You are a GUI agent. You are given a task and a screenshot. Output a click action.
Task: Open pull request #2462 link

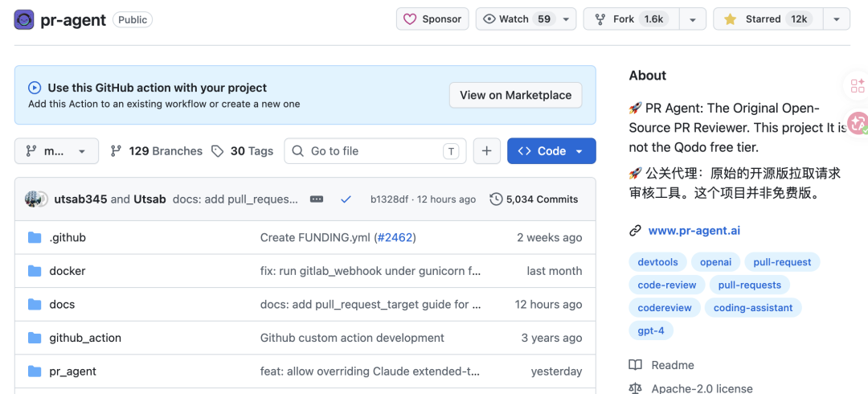point(395,238)
